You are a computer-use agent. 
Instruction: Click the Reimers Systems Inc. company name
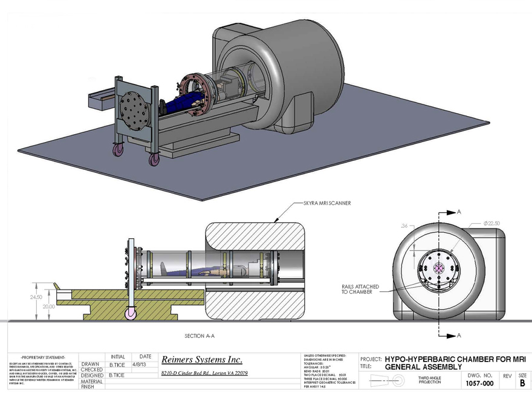click(x=201, y=359)
